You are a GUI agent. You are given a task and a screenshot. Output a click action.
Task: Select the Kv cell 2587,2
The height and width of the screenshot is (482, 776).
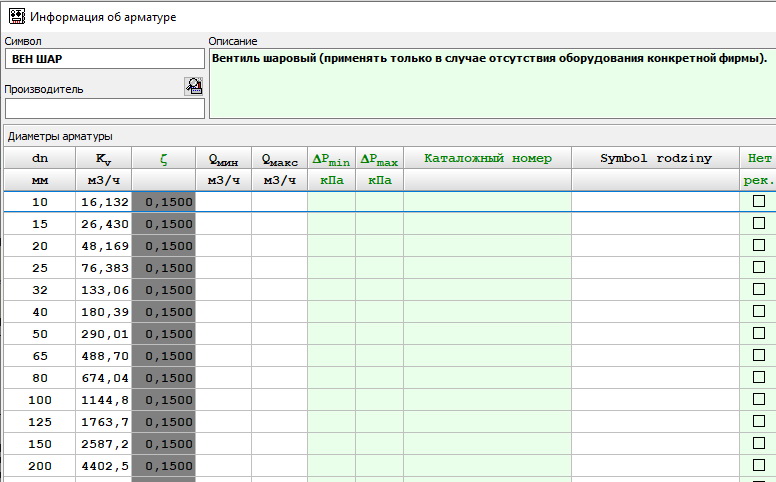(103, 444)
